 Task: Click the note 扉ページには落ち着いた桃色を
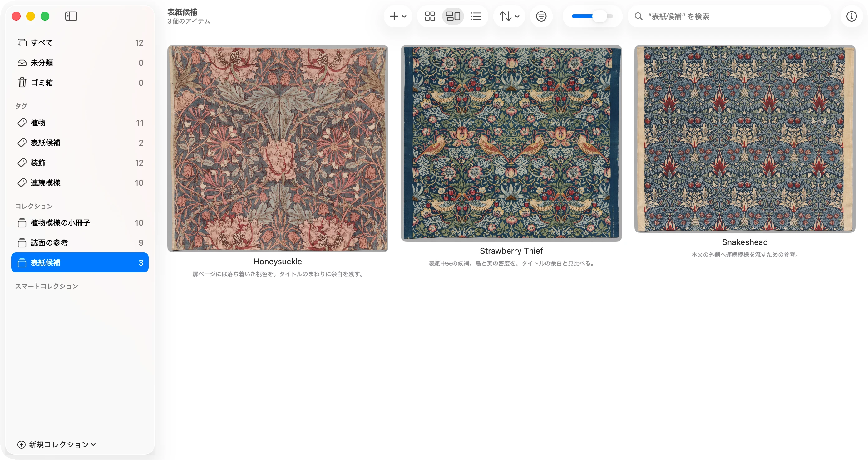[x=278, y=274]
